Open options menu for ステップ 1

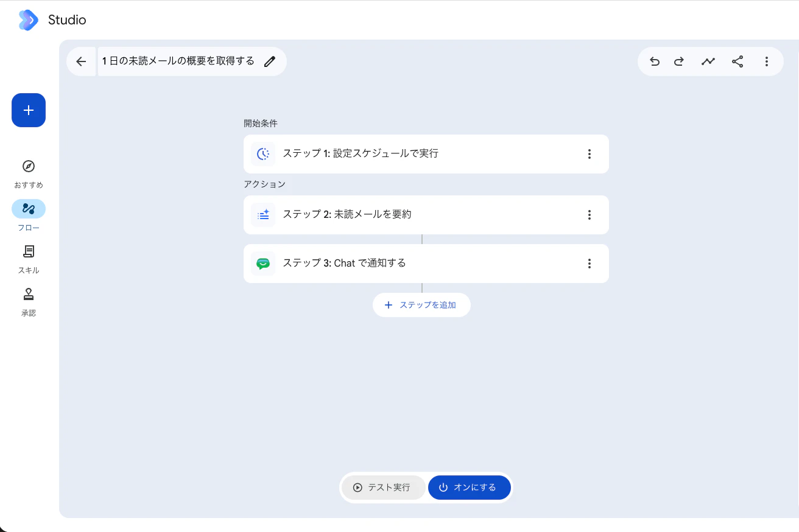[x=589, y=154]
